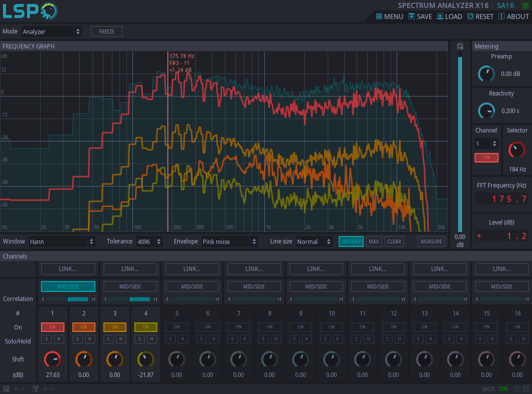Click channel 1 shift value 27.63
This screenshot has width=532, height=394.
click(52, 375)
